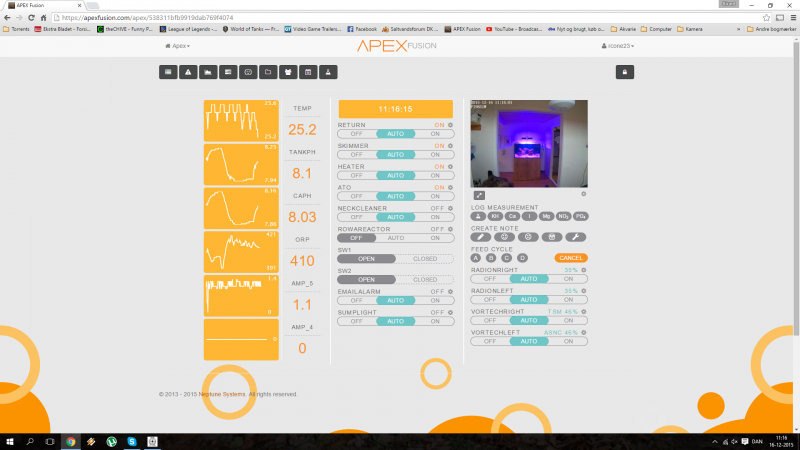Cancel the feed cycle
Viewport: 800px width, 450px height.
pos(571,258)
